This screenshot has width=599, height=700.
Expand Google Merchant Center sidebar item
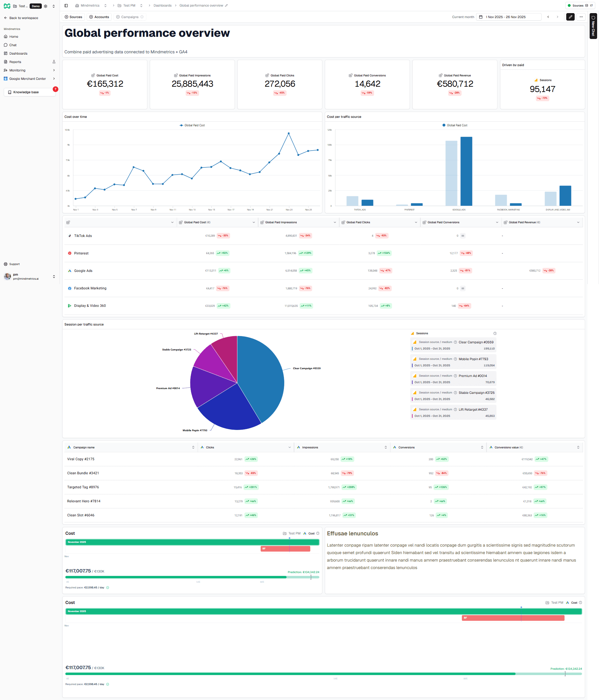pyautogui.click(x=54, y=79)
